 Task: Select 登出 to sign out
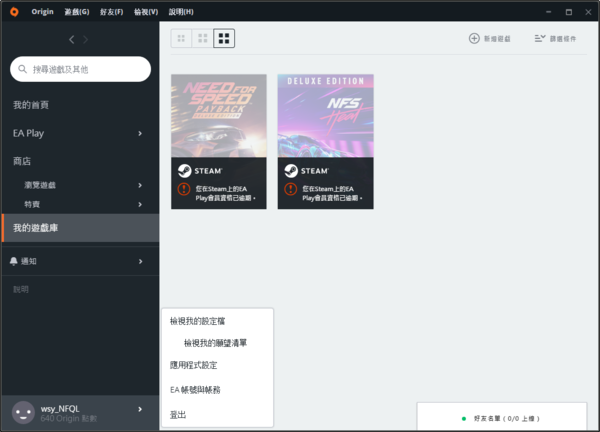[179, 413]
